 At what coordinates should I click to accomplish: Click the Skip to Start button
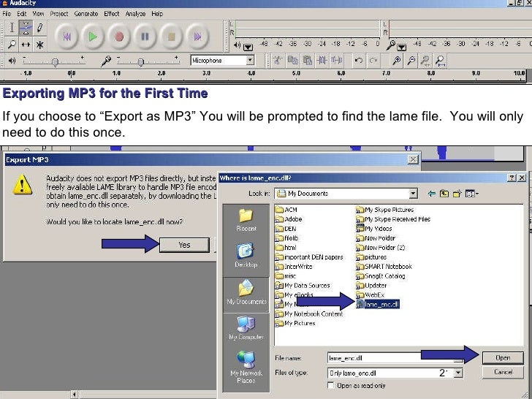(66, 37)
